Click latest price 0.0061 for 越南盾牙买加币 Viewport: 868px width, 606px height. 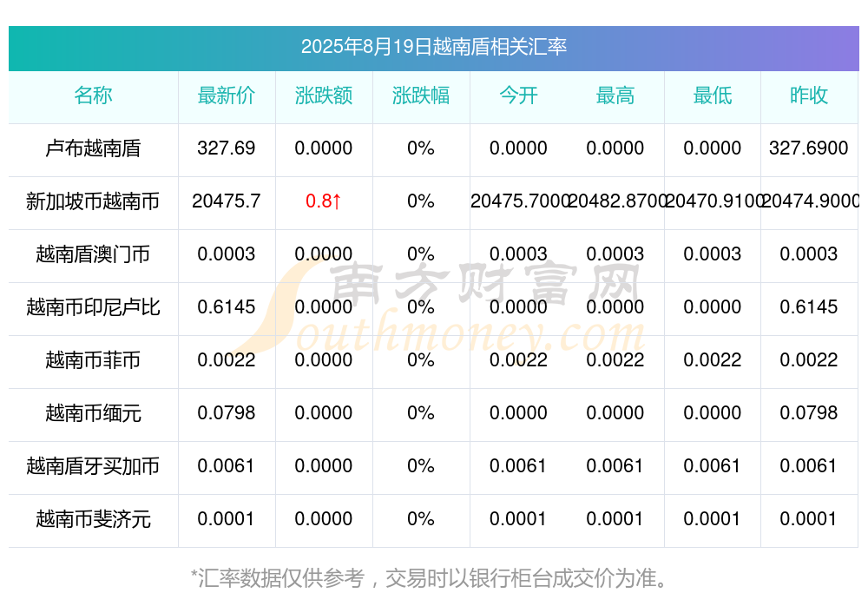[226, 466]
